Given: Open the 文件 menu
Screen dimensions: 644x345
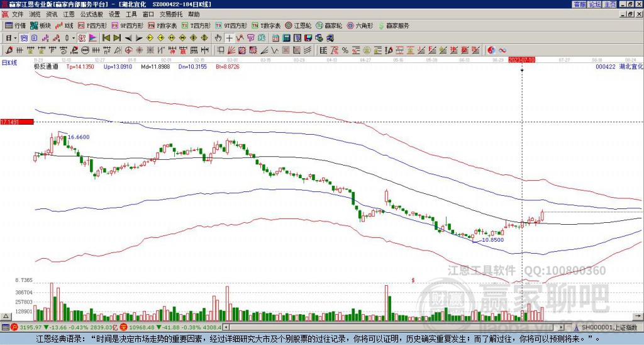Looking at the screenshot, I should (x=18, y=14).
